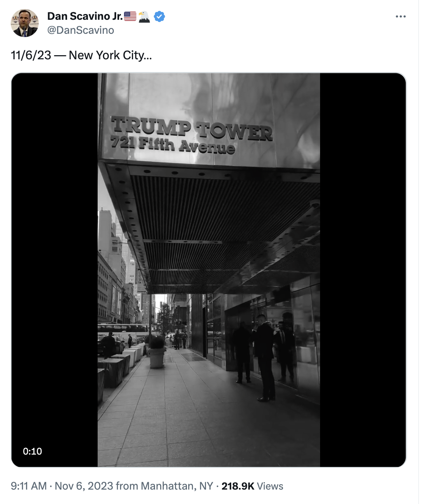Click the right black bar of video
This screenshot has height=504, width=421.
(363, 270)
